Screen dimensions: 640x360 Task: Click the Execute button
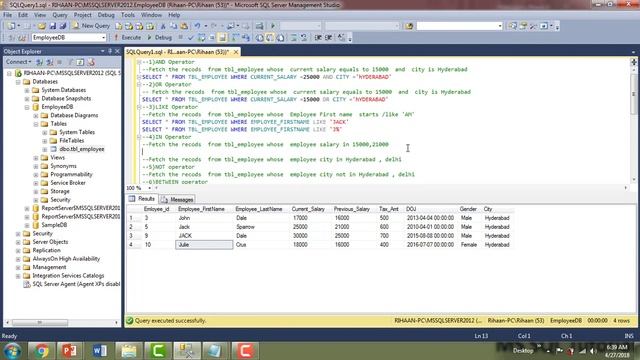pyautogui.click(x=127, y=38)
